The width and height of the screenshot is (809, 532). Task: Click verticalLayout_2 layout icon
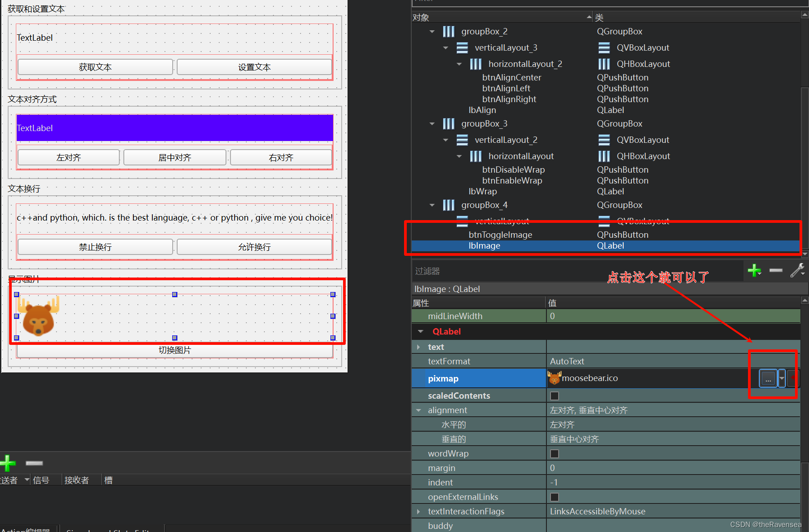pos(462,140)
